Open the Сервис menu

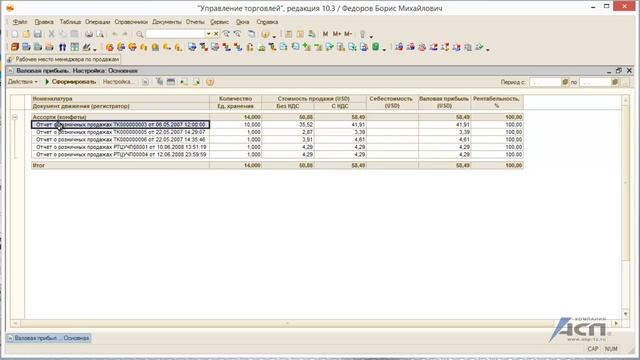tap(220, 22)
